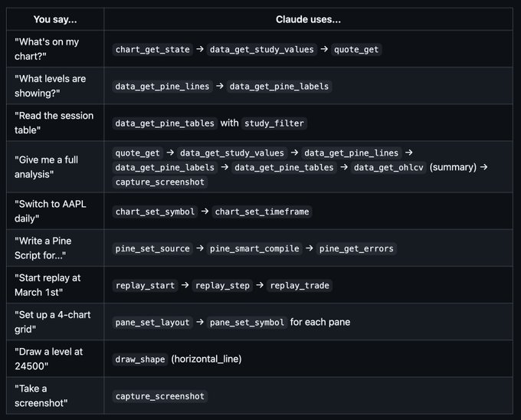The width and height of the screenshot is (521, 420).
Task: Click the "Switch to AAPL daily" cell
Action: click(x=55, y=211)
